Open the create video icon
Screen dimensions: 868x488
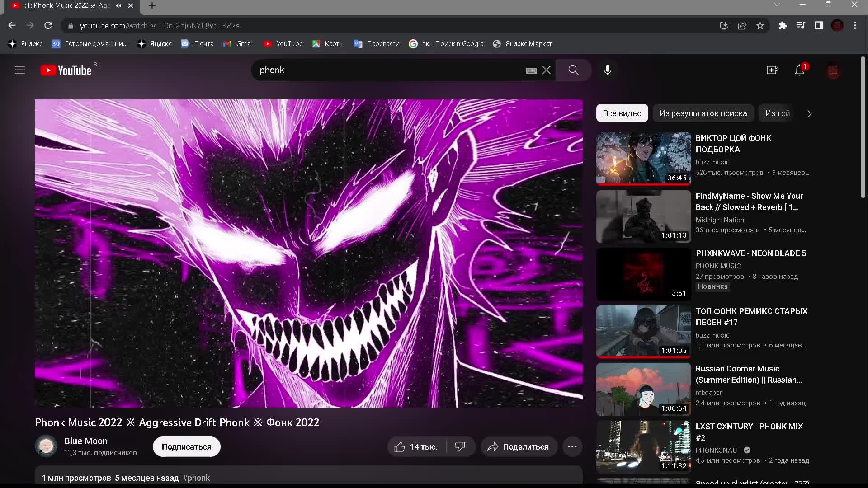[772, 70]
